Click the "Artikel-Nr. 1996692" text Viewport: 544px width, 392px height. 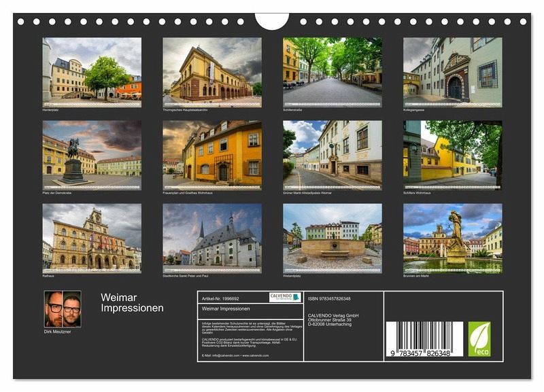[x=220, y=298]
